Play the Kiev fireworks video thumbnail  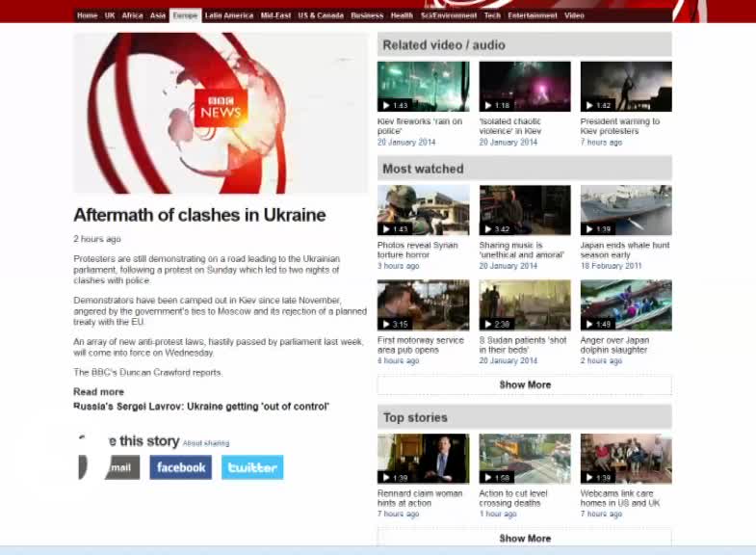point(423,87)
